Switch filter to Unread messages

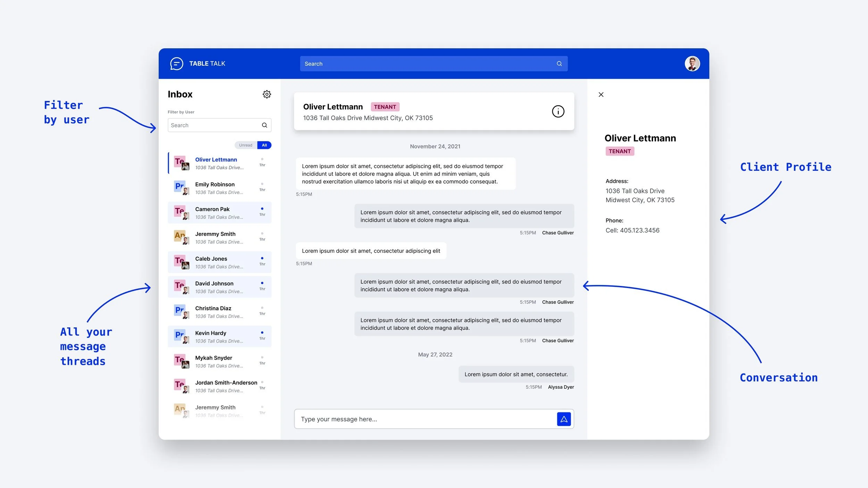pyautogui.click(x=245, y=145)
